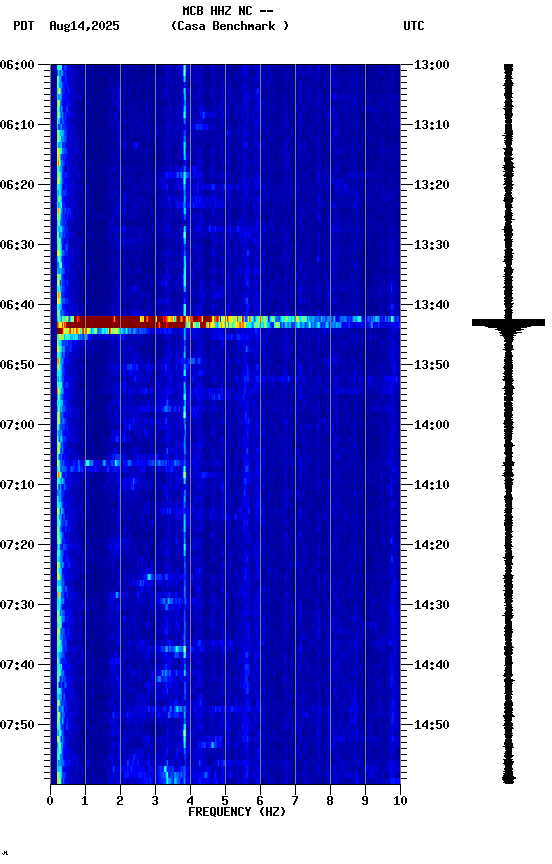The height and width of the screenshot is (864, 552).
Task: Click the '07:30' PDT time label
Action: [x=17, y=605]
